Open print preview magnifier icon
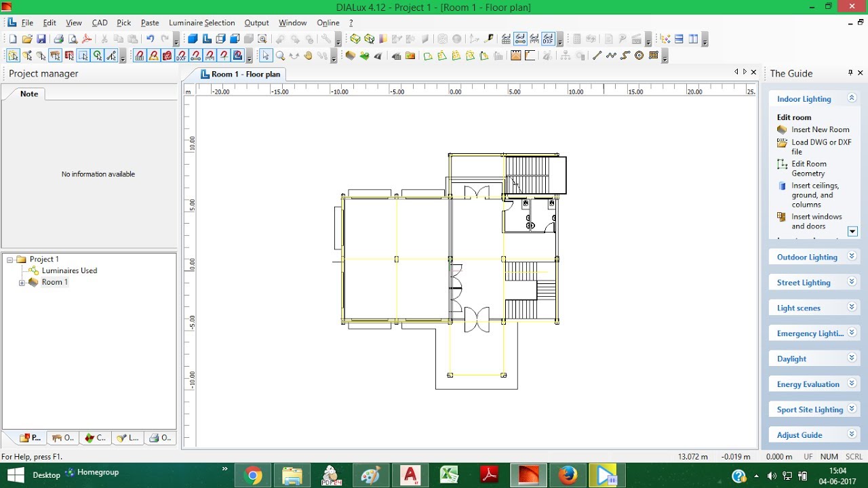Viewport: 868px width, 488px height. (73, 39)
